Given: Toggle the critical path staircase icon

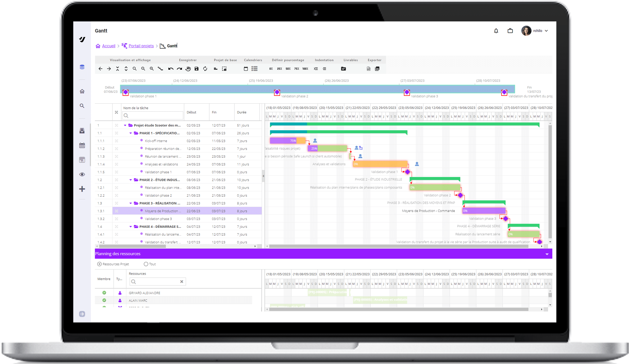Looking at the screenshot, I should coord(161,69).
